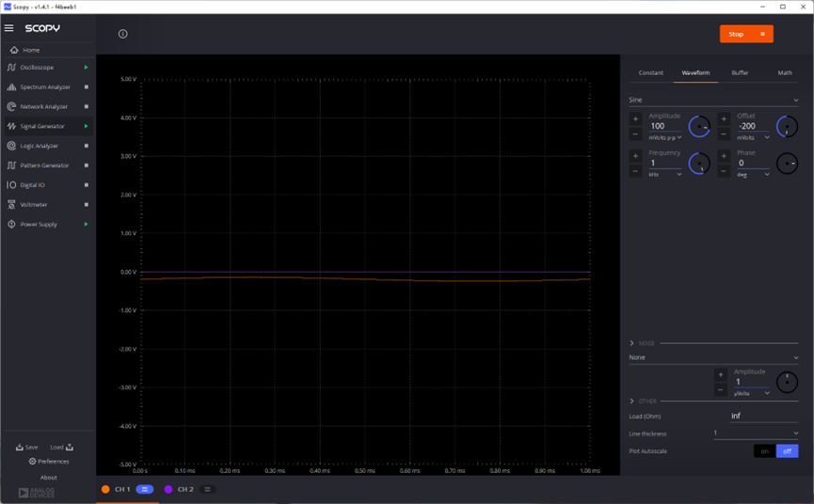Toggle Logic Analyzer run square
Image resolution: width=814 pixels, height=504 pixels.
pos(87,146)
